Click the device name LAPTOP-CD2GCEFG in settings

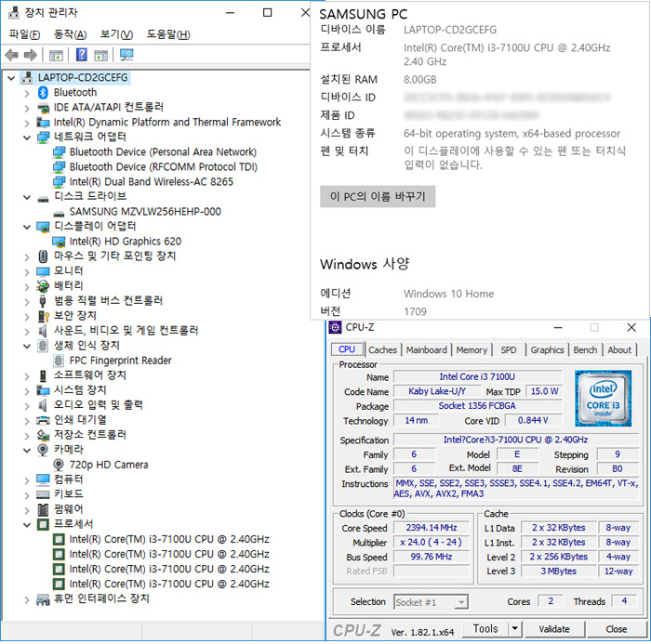[x=450, y=30]
